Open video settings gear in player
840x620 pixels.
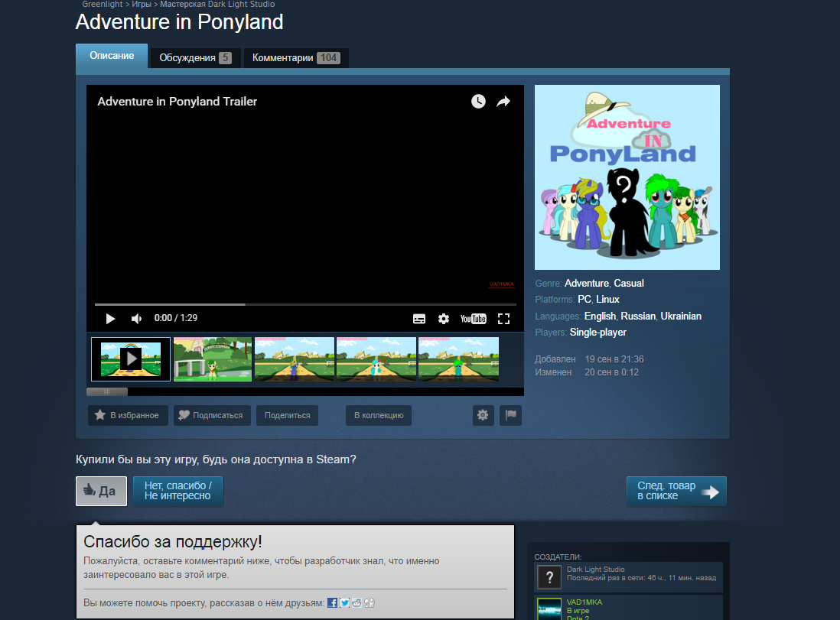tap(444, 319)
